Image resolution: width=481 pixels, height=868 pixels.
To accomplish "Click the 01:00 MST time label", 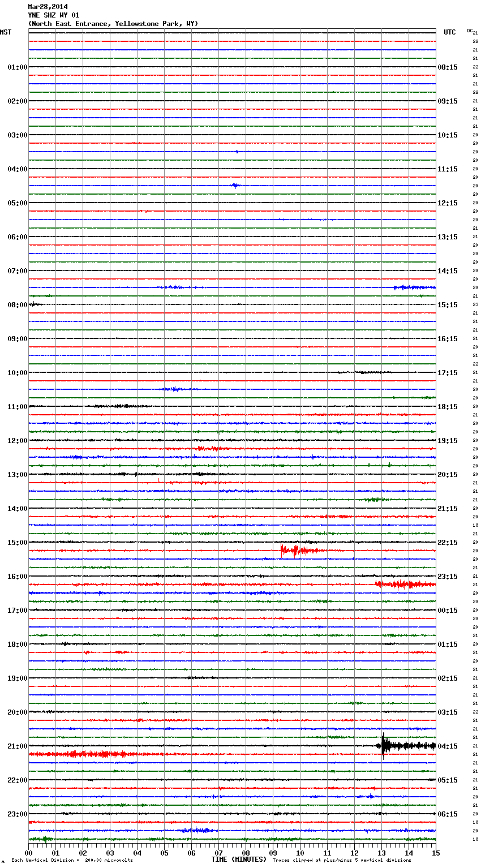I will (18, 67).
